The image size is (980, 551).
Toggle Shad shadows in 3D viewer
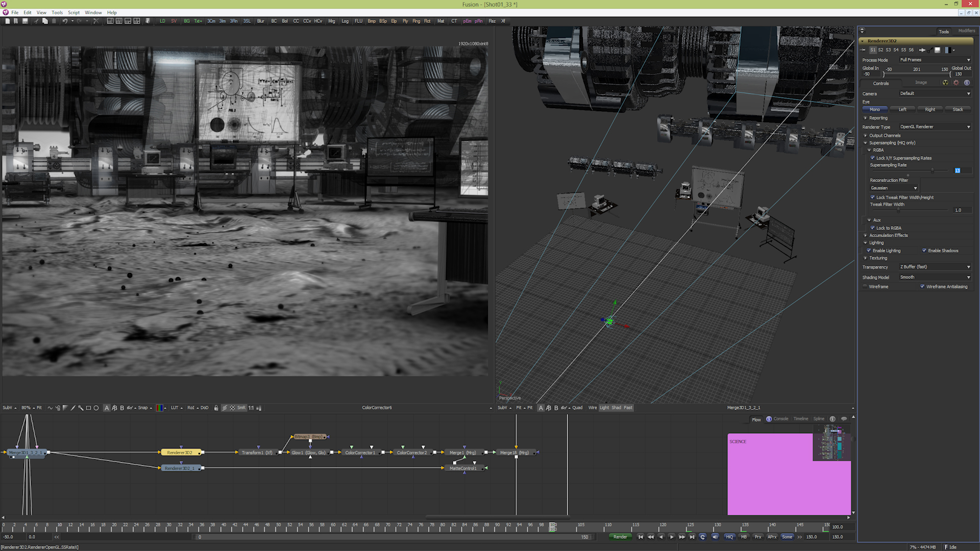click(x=616, y=408)
